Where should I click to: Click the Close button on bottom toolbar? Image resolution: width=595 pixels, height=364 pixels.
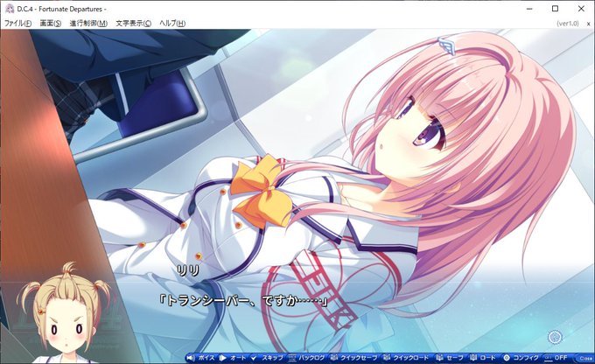point(585,358)
